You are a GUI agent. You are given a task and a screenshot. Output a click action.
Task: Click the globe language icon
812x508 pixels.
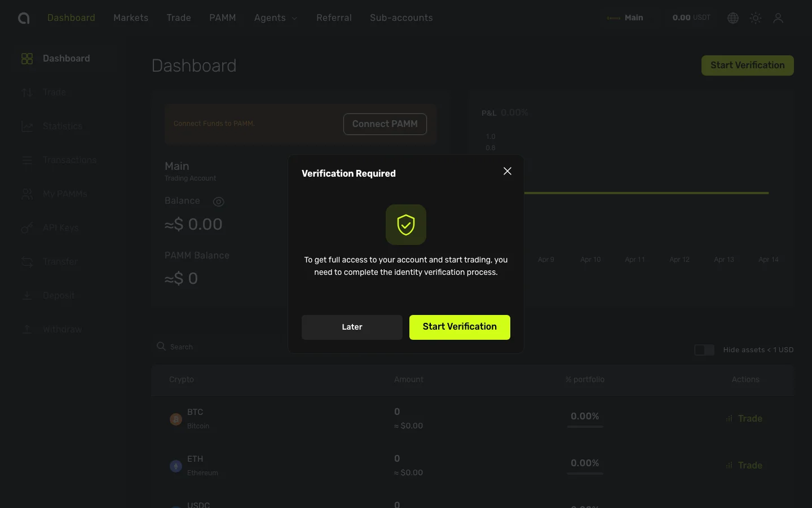click(733, 18)
